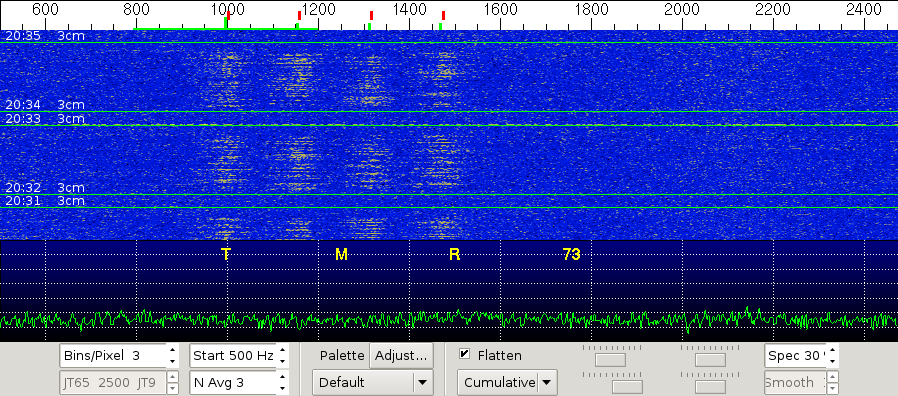
Task: Toggle the Flatten checkbox
Action: tap(464, 355)
